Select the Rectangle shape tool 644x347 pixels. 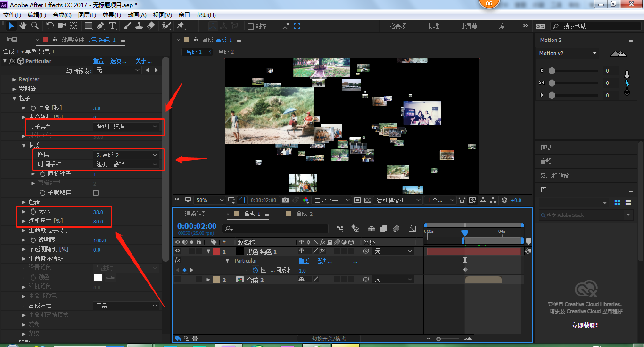pos(88,25)
